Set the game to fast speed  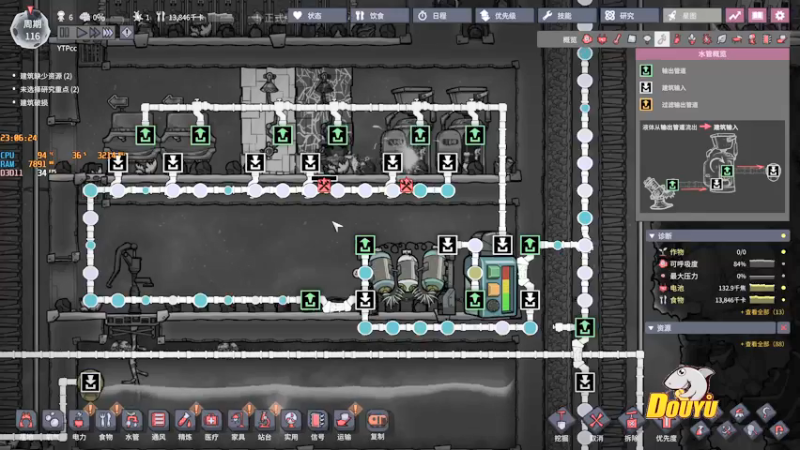tap(94, 33)
